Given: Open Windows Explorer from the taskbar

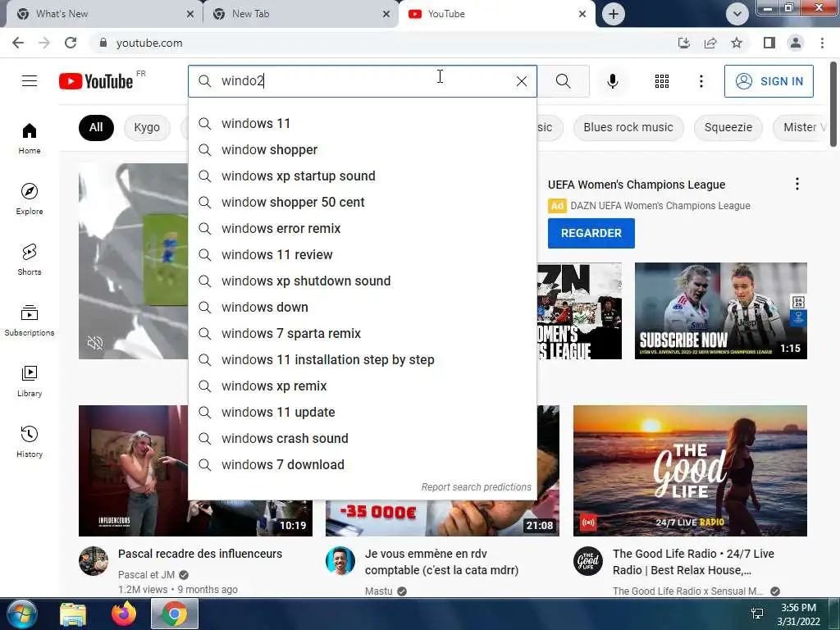Looking at the screenshot, I should 73,614.
